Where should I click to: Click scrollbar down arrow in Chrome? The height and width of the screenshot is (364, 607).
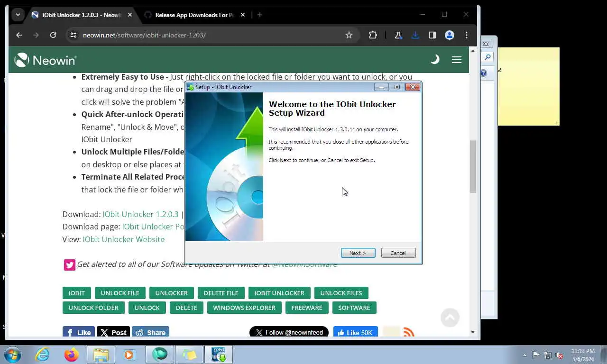[x=473, y=332]
